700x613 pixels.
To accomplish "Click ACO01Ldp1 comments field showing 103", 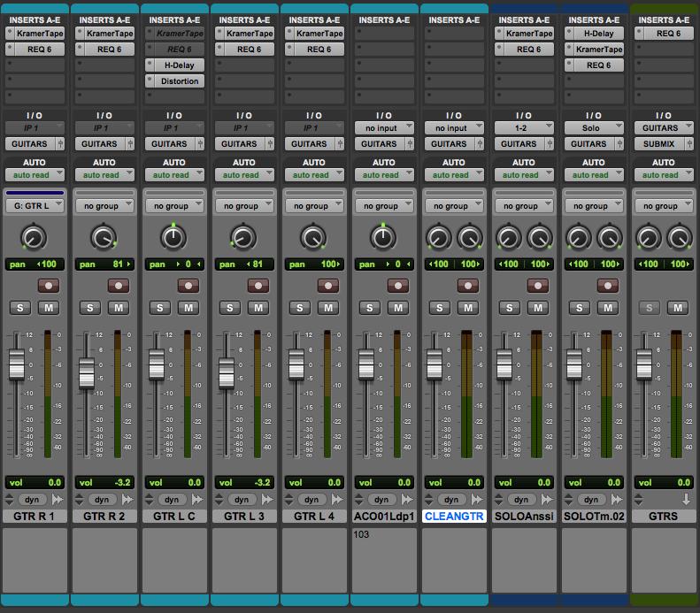I will click(x=384, y=560).
